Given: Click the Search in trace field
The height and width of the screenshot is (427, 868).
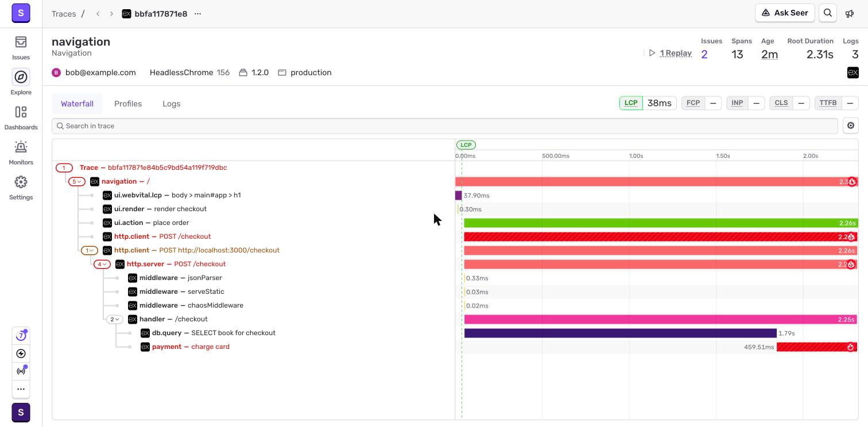Looking at the screenshot, I should click(x=445, y=126).
